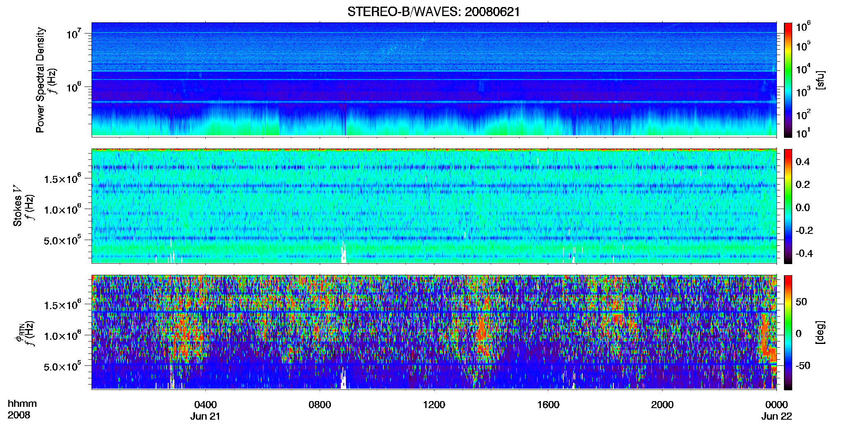Select the φRTN angle spectrogram panel

tap(434, 332)
